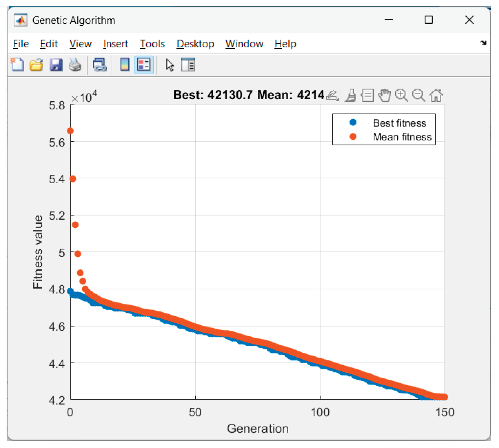Screen dimensions: 499x448
Task: Open the Insert menu
Action: [x=116, y=44]
